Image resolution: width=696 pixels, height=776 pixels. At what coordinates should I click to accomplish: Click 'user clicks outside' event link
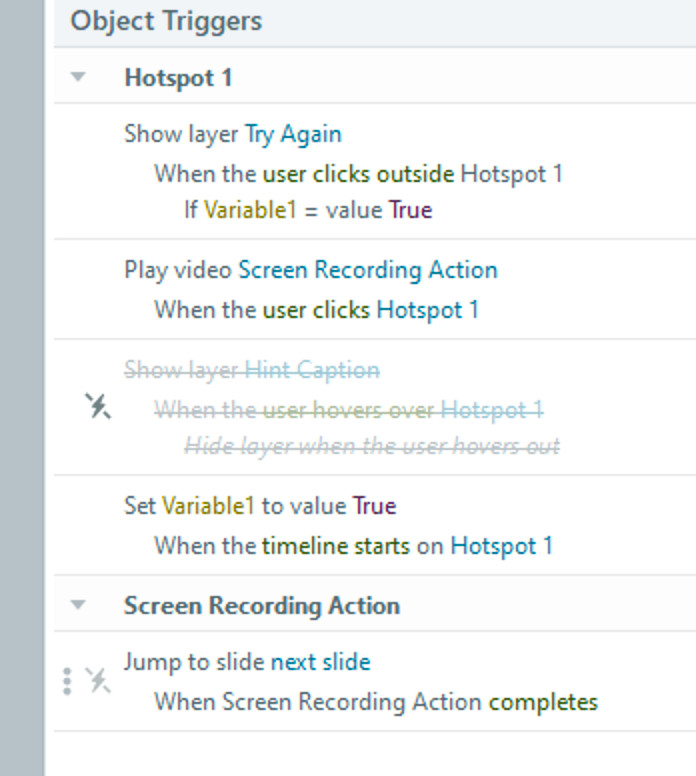pyautogui.click(x=358, y=174)
